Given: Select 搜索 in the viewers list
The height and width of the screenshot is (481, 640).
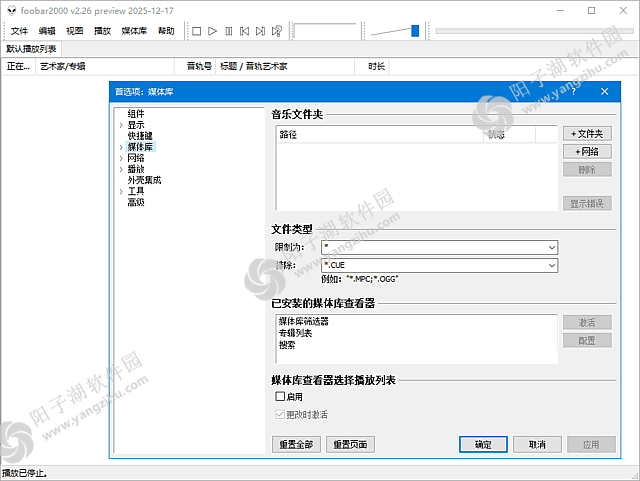Looking at the screenshot, I should [287, 345].
